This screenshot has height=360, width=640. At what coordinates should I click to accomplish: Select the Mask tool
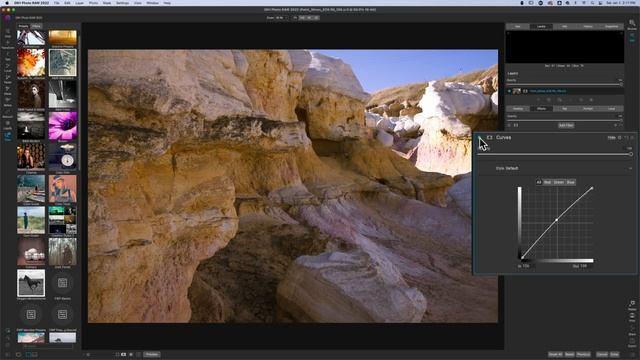8,90
